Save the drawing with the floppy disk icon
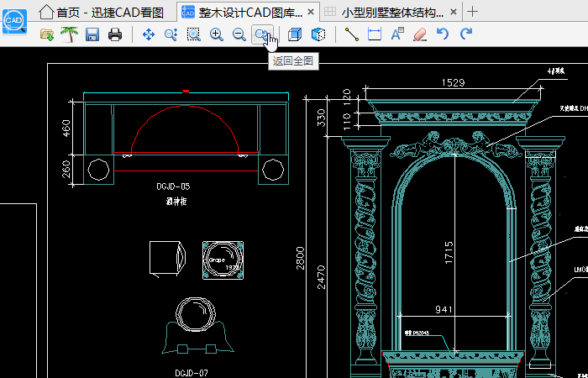Viewport: 588px width, 378px height. (92, 34)
